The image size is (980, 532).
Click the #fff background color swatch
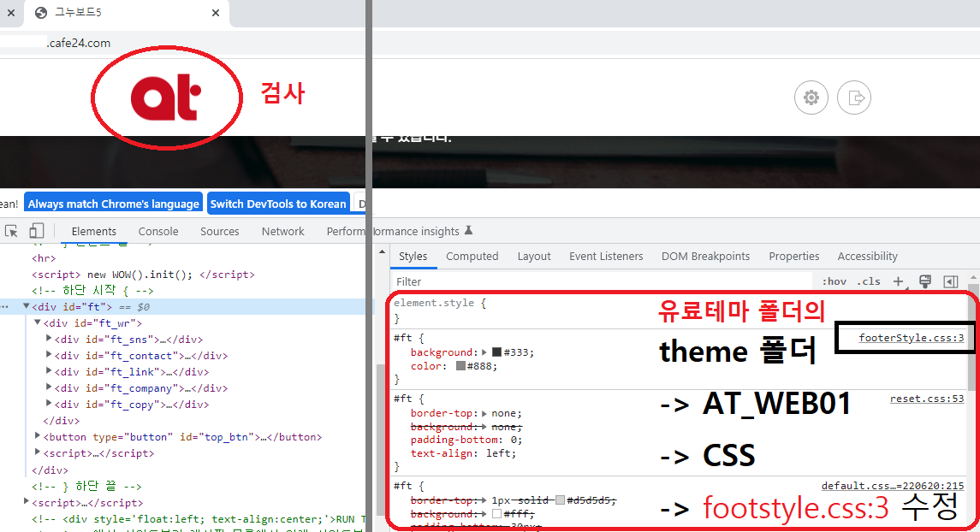[497, 514]
